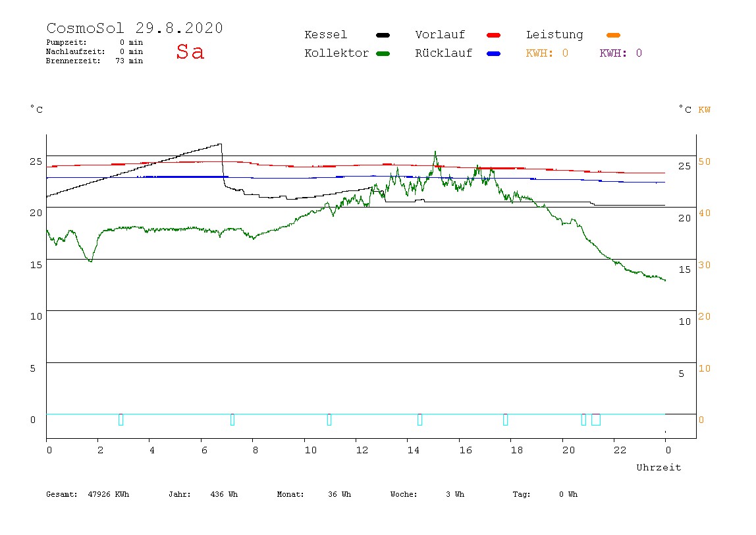
Task: Click the 'Tag:' label
Action: point(521,494)
